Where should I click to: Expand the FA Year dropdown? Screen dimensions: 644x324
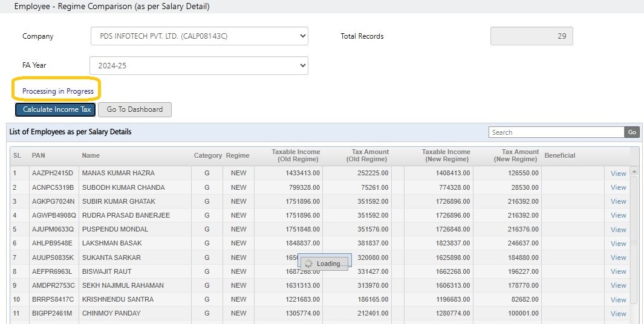pos(199,66)
